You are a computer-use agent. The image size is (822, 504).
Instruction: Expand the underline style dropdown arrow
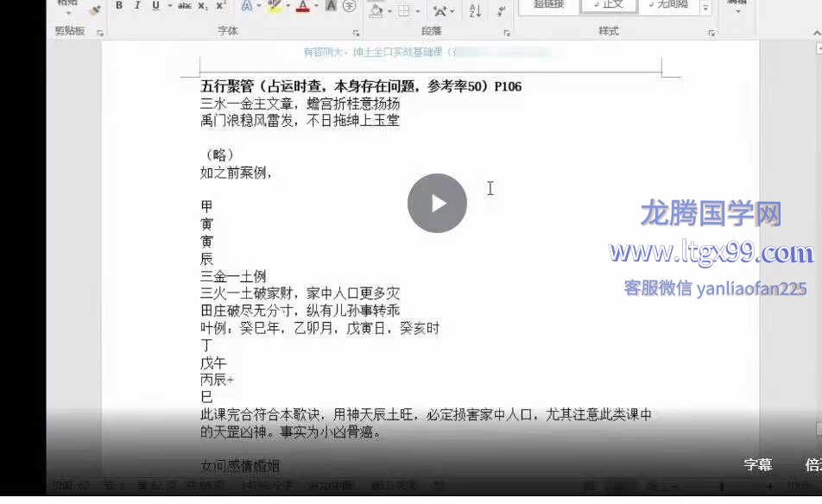tap(170, 6)
